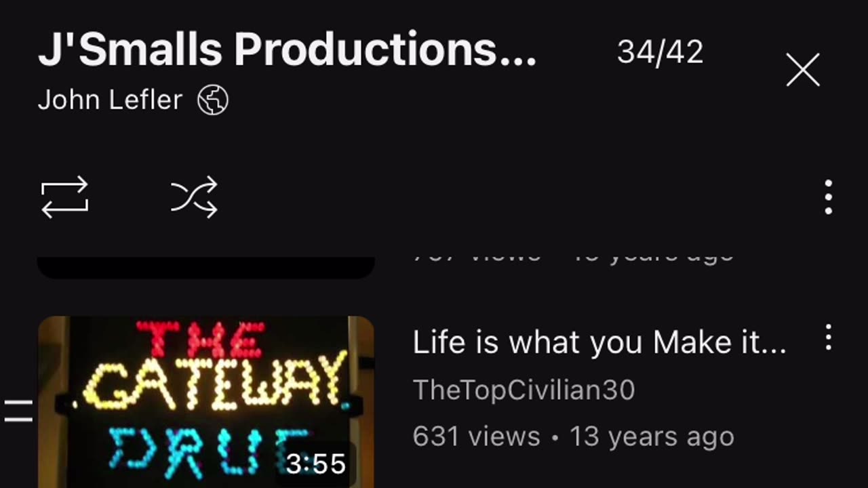Click the red THE text in thumbnail
Screen dimensions: 868x488
(201, 339)
